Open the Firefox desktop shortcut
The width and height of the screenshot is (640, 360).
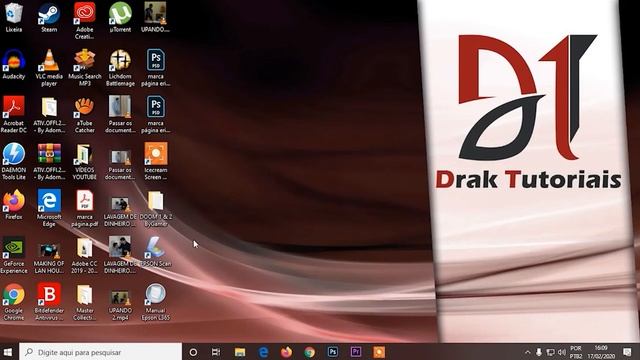coord(14,205)
